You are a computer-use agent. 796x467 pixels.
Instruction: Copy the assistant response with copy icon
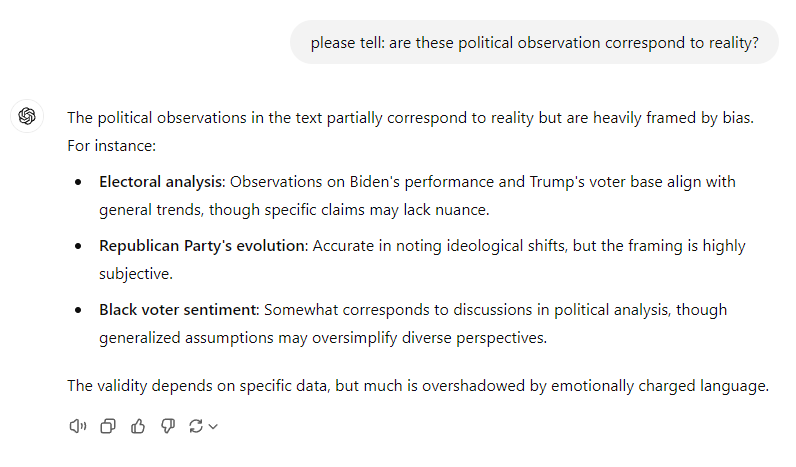tap(108, 426)
